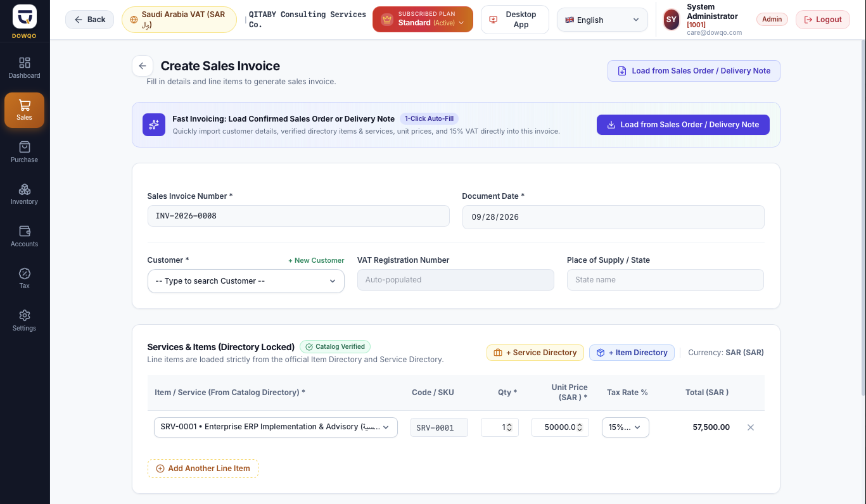Image resolution: width=866 pixels, height=504 pixels.
Task: Click the Currency: SAR (SAR) label
Action: pyautogui.click(x=726, y=353)
